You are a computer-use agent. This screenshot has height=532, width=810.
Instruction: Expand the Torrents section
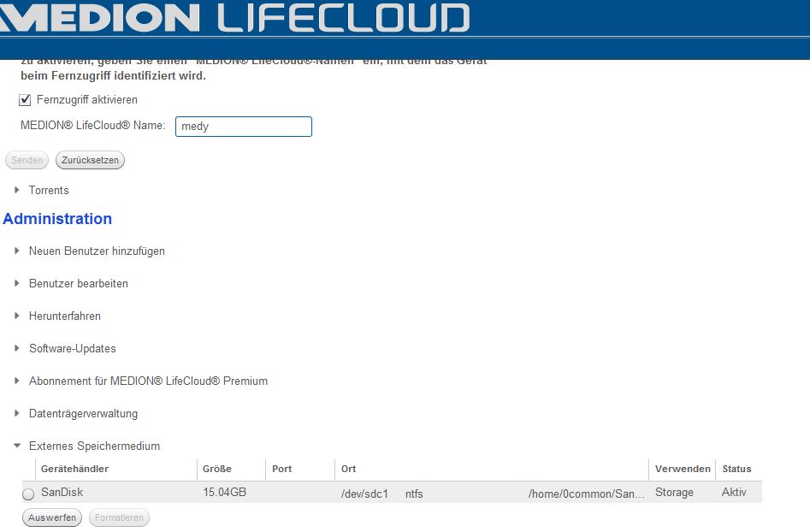(49, 190)
